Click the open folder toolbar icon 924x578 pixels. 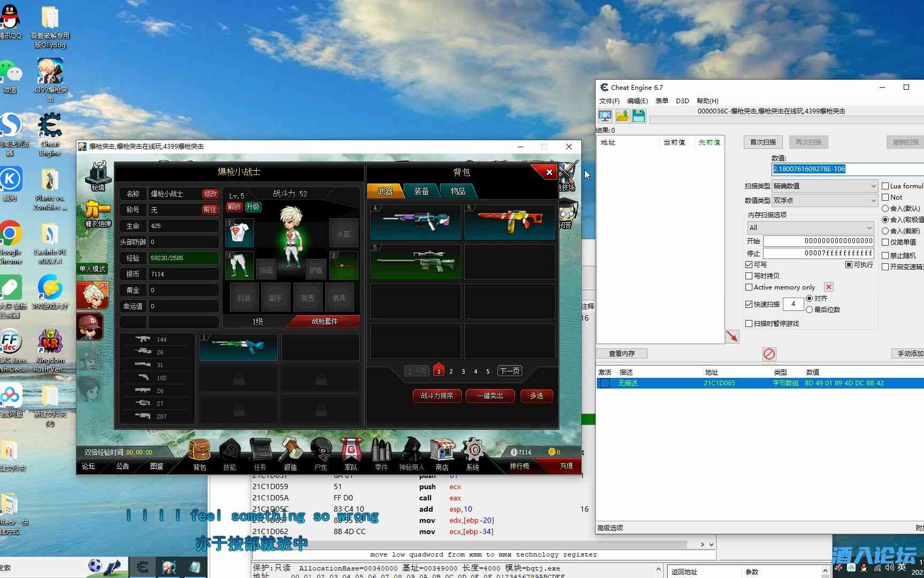(x=622, y=116)
